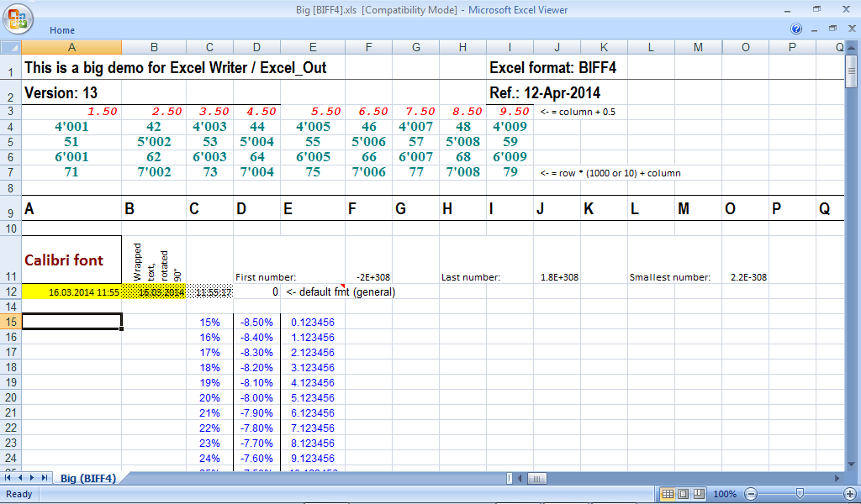The height and width of the screenshot is (504, 861).
Task: Click the horizontal scrollbar right arrow
Action: 837,478
